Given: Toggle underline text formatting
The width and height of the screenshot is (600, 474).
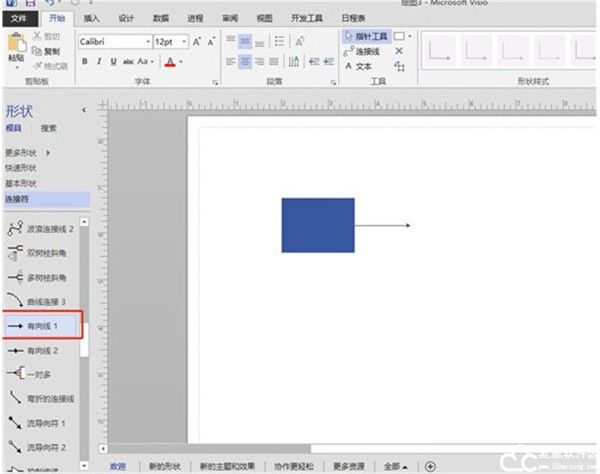Looking at the screenshot, I should pos(113,62).
